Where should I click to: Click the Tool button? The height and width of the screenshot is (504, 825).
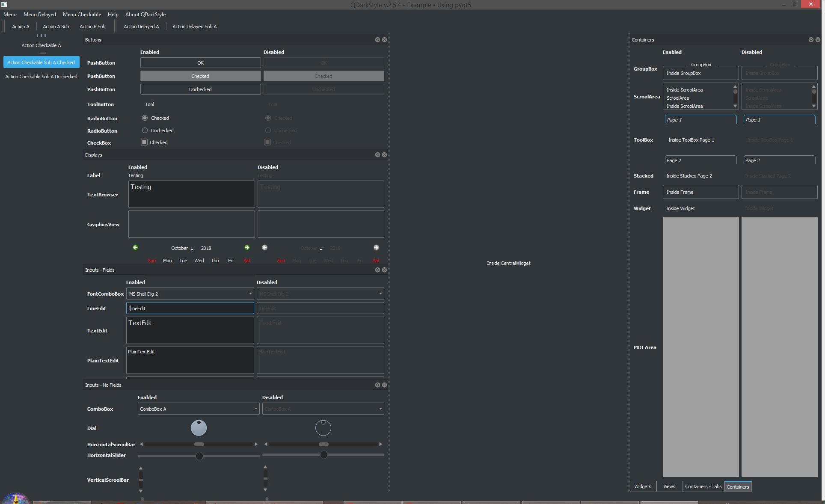(x=149, y=104)
